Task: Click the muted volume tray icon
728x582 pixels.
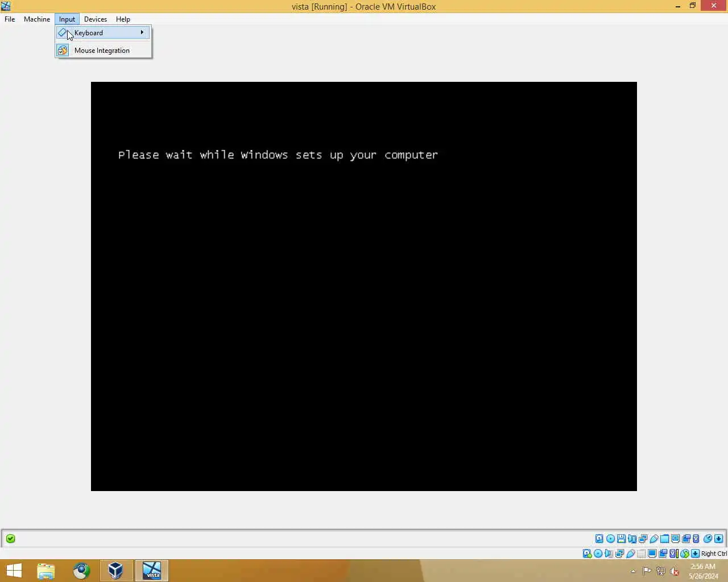Action: tap(675, 571)
